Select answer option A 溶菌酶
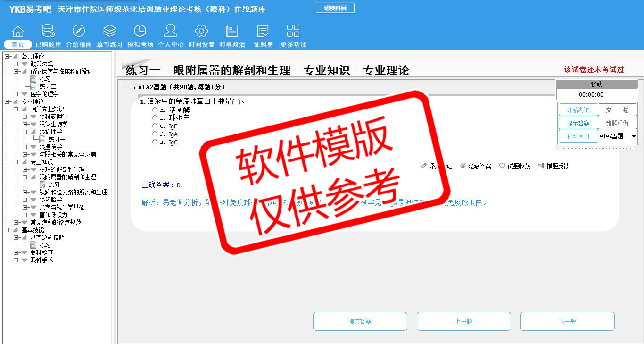This screenshot has height=344, width=644. pos(155,110)
